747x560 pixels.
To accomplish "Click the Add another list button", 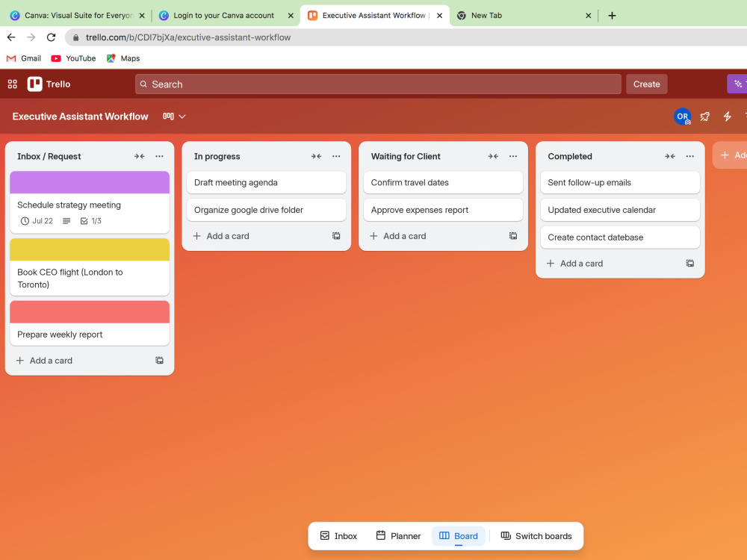I will pos(730,155).
